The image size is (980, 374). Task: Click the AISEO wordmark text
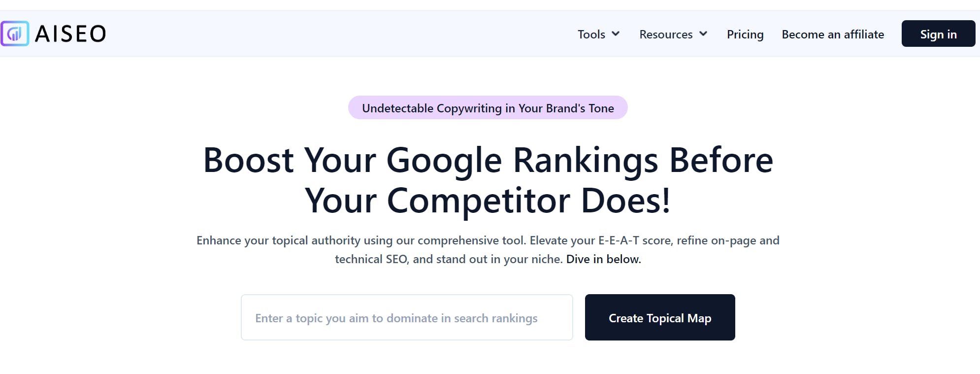pos(70,34)
